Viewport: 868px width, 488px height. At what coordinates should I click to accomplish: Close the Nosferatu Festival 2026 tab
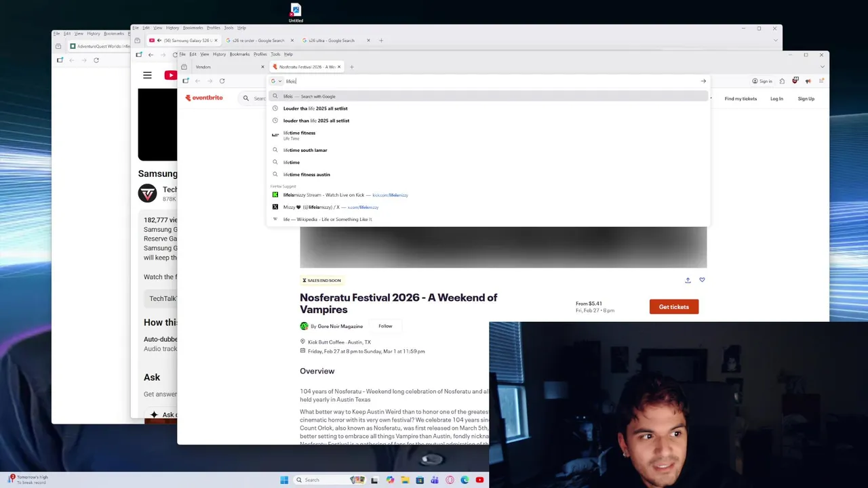(339, 67)
